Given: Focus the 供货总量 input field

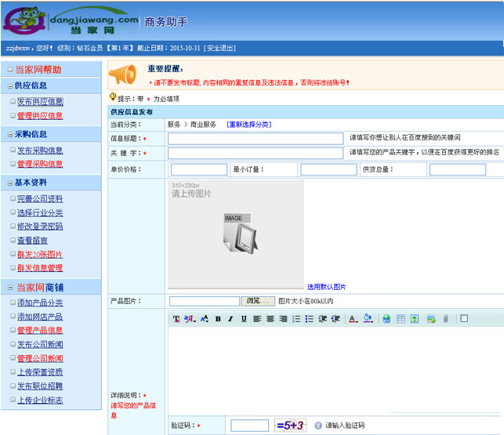Looking at the screenshot, I should click(x=458, y=169).
